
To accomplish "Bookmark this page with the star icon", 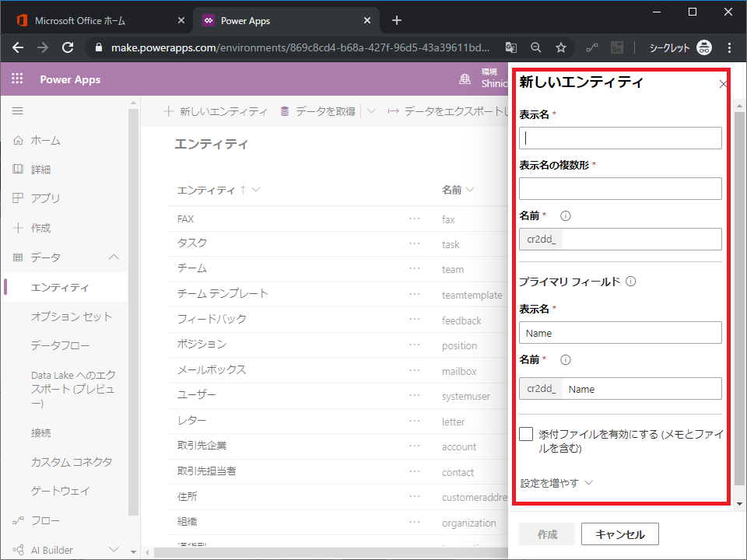I will 561,47.
